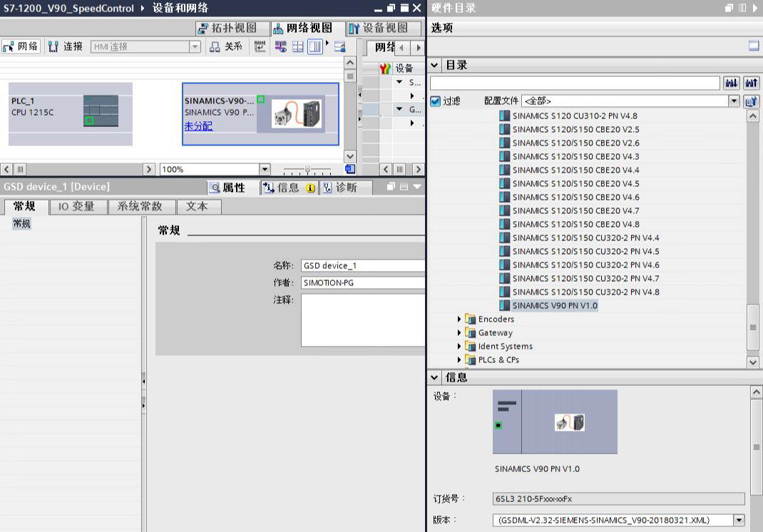Image resolution: width=763 pixels, height=532 pixels.
Task: Click the PLC_1 green PROFINET port
Action: pyautogui.click(x=89, y=121)
